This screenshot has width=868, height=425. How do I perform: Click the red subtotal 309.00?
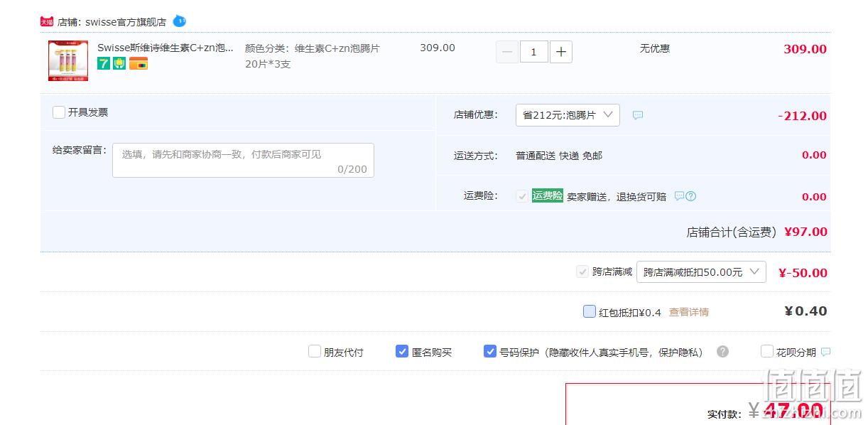point(805,49)
